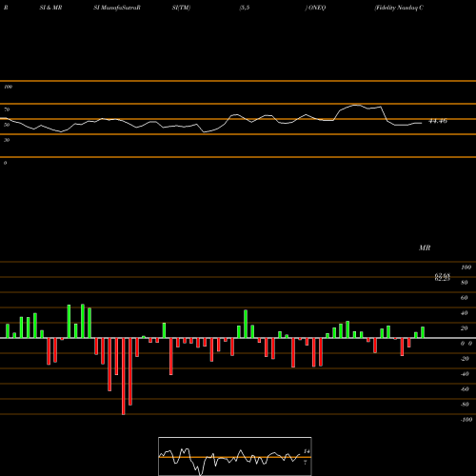Click the 100 label on the left RSI axis

click(x=8, y=87)
